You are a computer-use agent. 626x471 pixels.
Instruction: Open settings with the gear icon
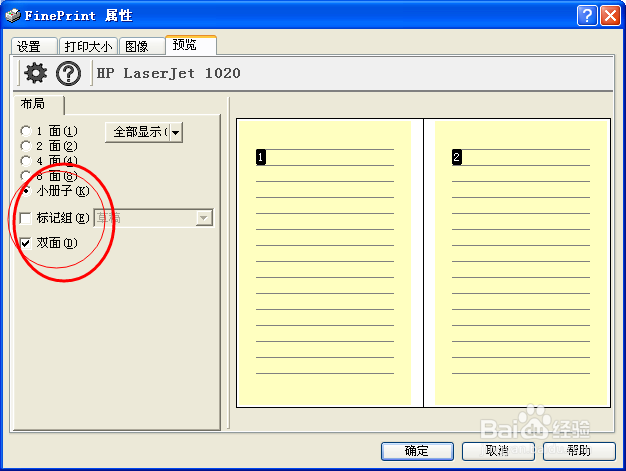point(35,73)
